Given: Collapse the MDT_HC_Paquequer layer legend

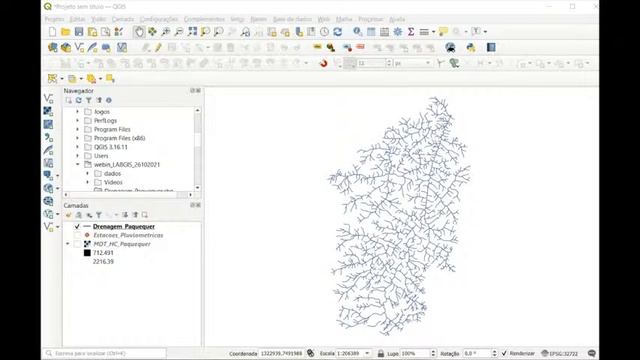Looking at the screenshot, I should pyautogui.click(x=68, y=244).
